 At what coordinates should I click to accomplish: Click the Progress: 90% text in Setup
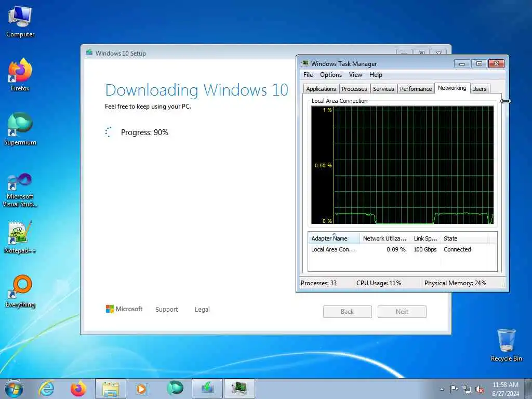pyautogui.click(x=144, y=132)
